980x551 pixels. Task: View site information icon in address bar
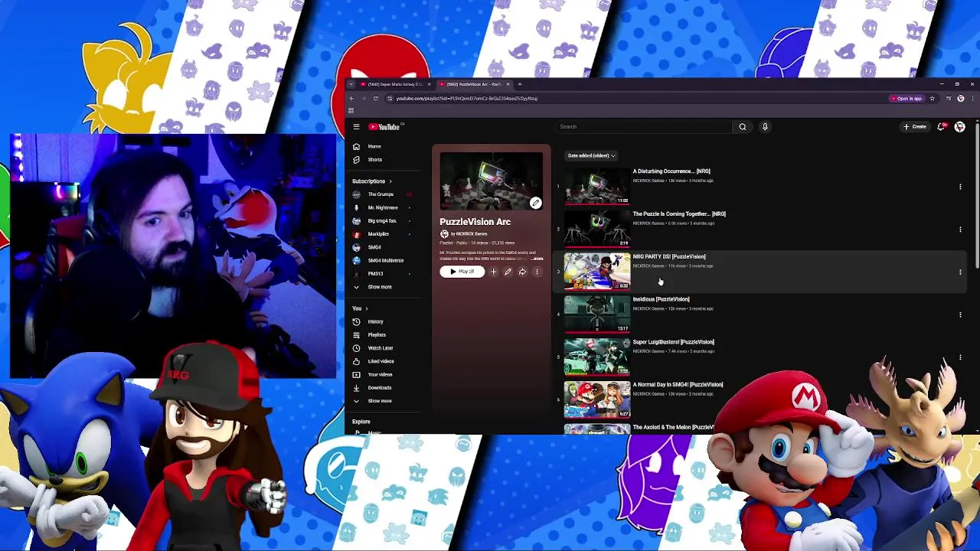point(389,99)
